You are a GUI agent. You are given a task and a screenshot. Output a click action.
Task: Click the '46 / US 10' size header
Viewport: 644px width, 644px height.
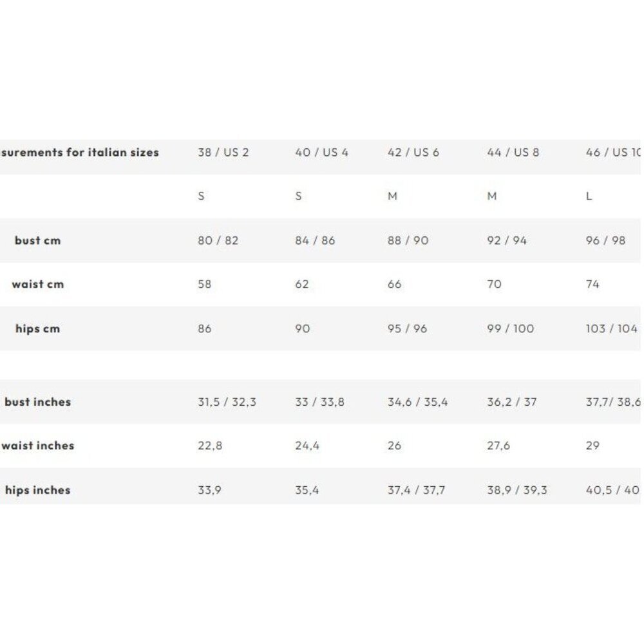(x=613, y=153)
